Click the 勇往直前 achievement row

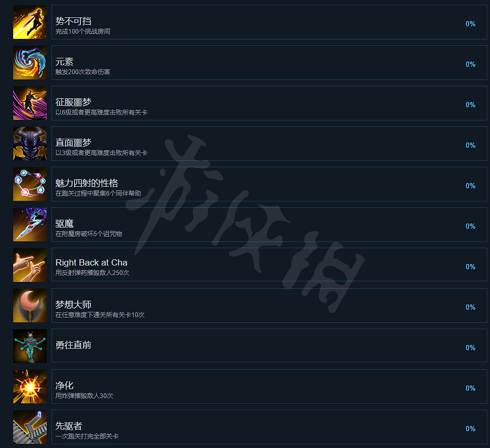pos(269,346)
